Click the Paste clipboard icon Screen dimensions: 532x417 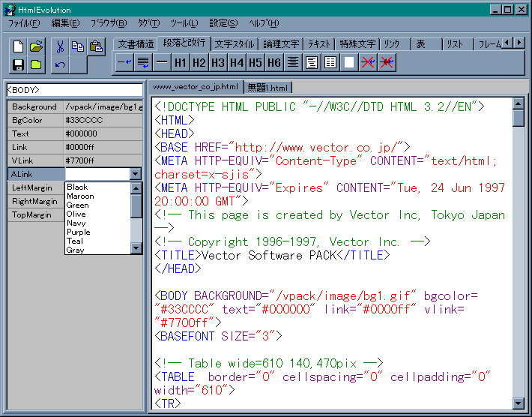(96, 46)
